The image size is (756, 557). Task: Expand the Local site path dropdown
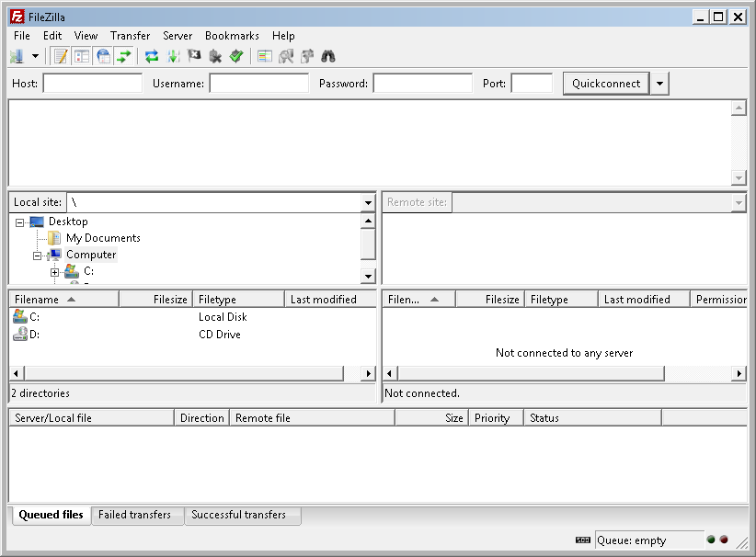(368, 202)
